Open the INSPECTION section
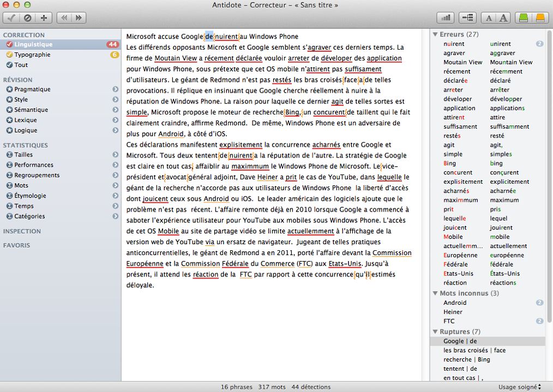Viewport: 553px width, 392px height. click(x=22, y=231)
